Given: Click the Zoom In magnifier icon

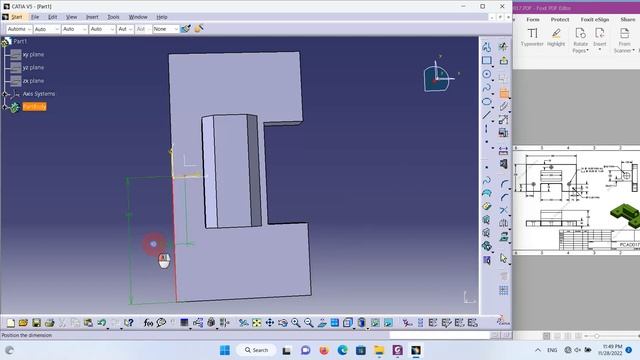Looking at the screenshot, I should (296, 323).
